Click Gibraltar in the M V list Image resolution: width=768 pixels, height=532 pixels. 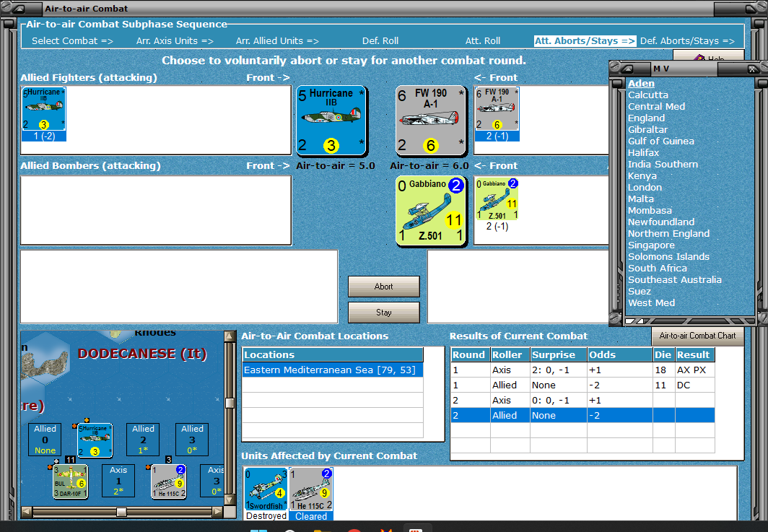coord(647,129)
